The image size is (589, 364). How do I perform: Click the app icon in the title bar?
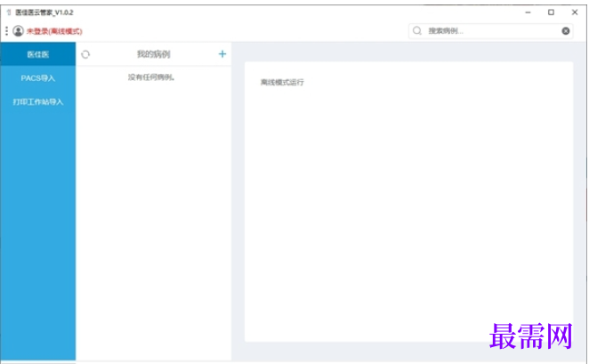(9, 12)
